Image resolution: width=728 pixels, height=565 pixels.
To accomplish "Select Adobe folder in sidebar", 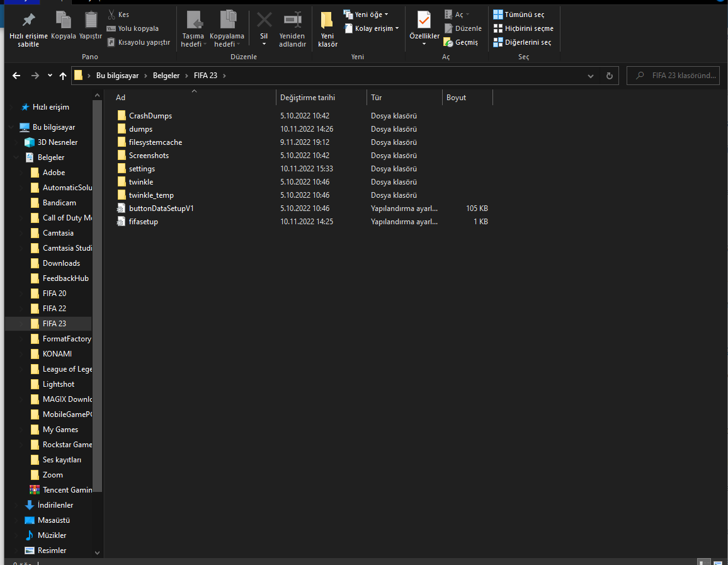I will pos(54,172).
